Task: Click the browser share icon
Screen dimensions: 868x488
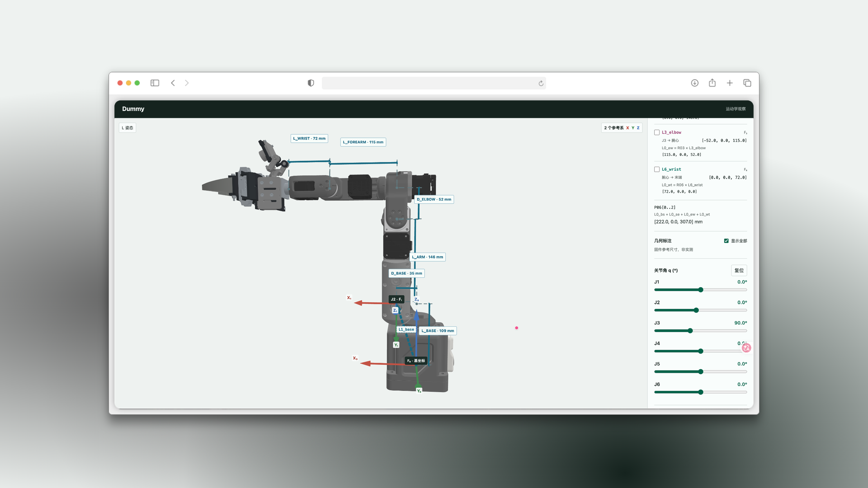Action: pos(712,83)
